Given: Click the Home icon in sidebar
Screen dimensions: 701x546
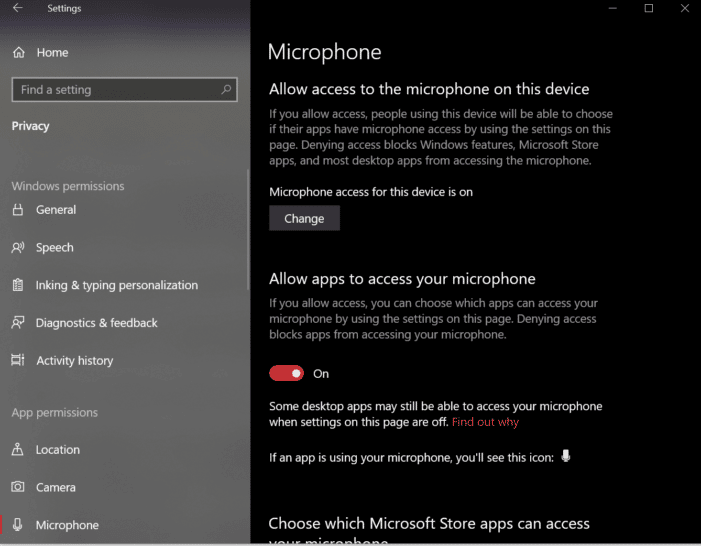Looking at the screenshot, I should 18,52.
